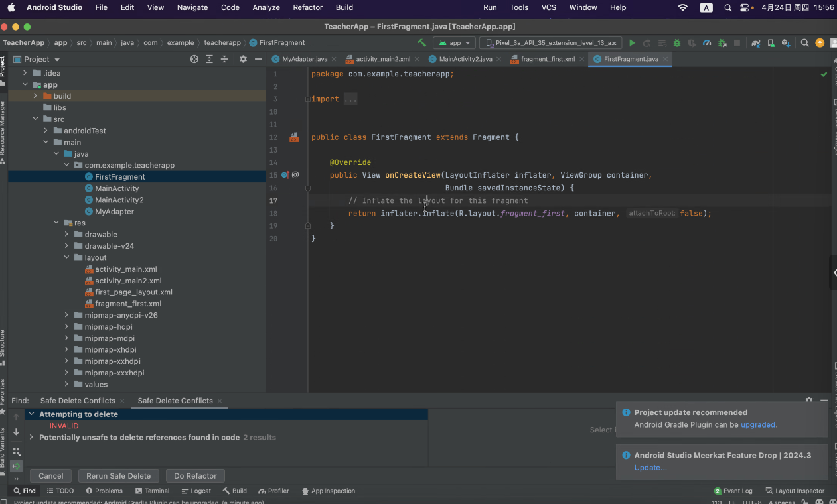Collapse the layout folder
The width and height of the screenshot is (837, 504).
[66, 257]
